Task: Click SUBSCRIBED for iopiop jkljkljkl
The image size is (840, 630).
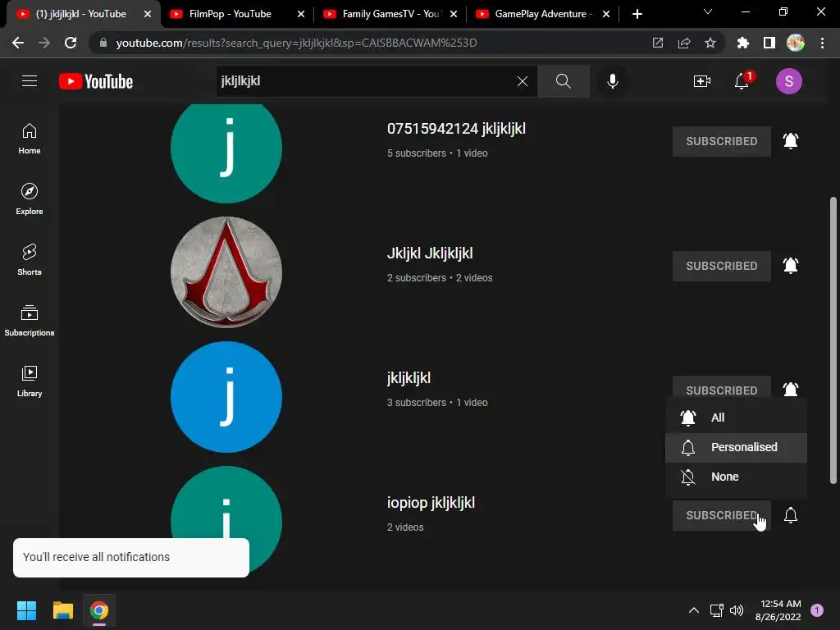Action: [x=722, y=515]
